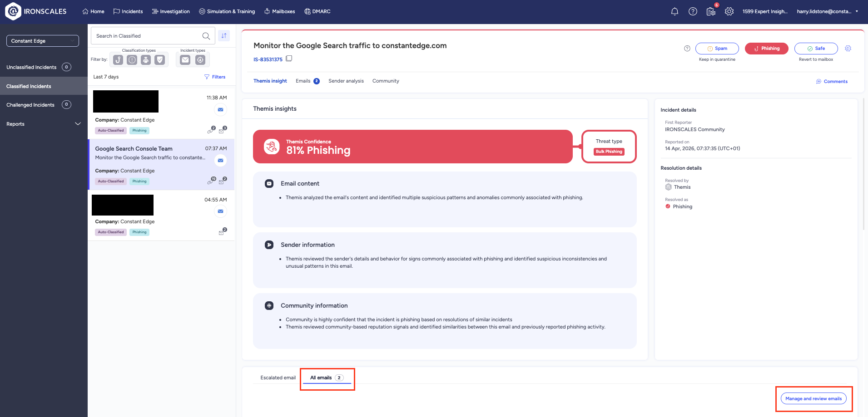Copy the incident ID IS-83531375
Image resolution: width=868 pixels, height=417 pixels.
(289, 59)
